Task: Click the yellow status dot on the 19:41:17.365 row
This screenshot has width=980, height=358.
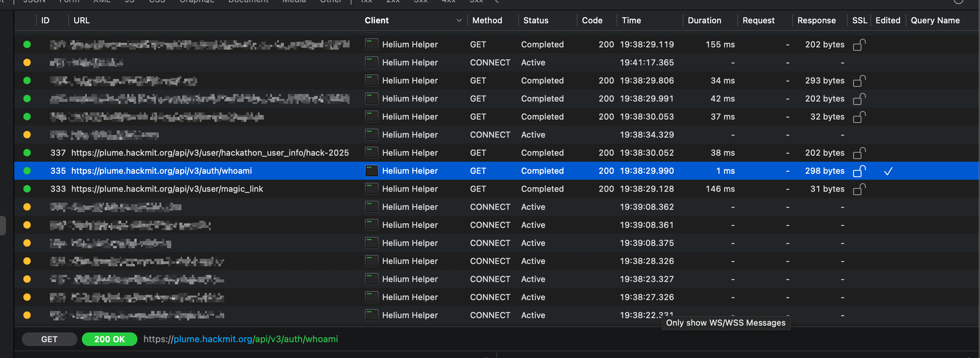Action: click(x=27, y=62)
